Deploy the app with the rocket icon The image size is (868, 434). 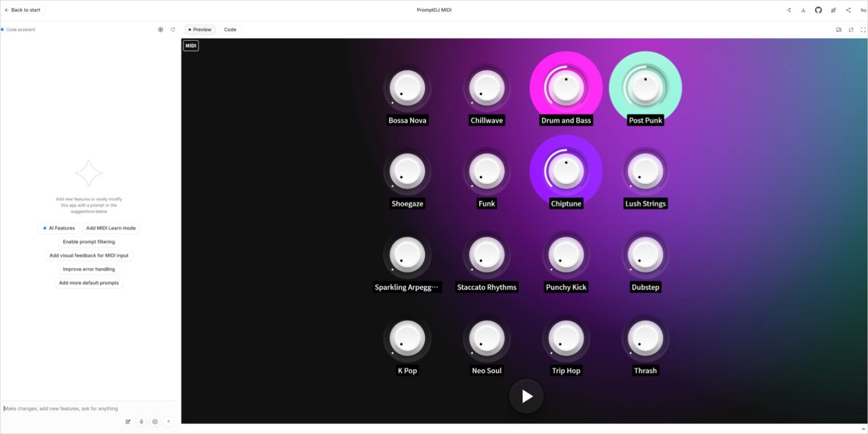click(833, 10)
